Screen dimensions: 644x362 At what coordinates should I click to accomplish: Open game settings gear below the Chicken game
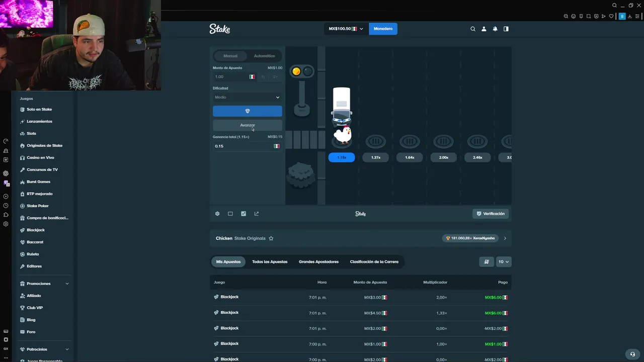(x=217, y=214)
